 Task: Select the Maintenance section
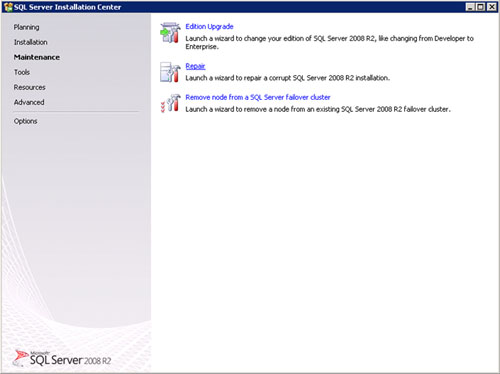[37, 57]
